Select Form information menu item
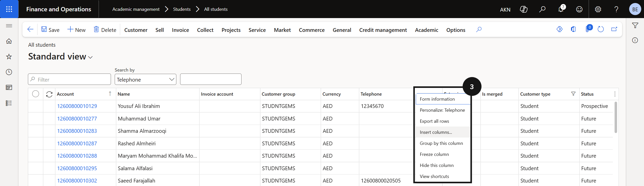The width and height of the screenshot is (644, 186). point(443,99)
